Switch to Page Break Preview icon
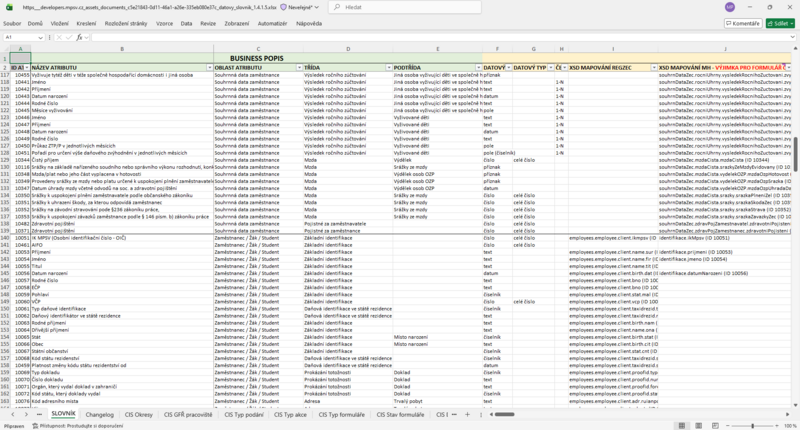This screenshot has width=800, height=430. pyautogui.click(x=715, y=425)
